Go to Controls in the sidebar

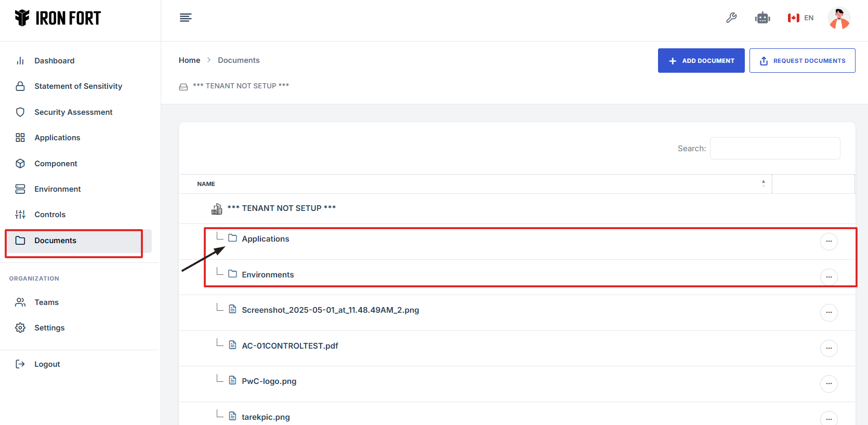(x=50, y=215)
